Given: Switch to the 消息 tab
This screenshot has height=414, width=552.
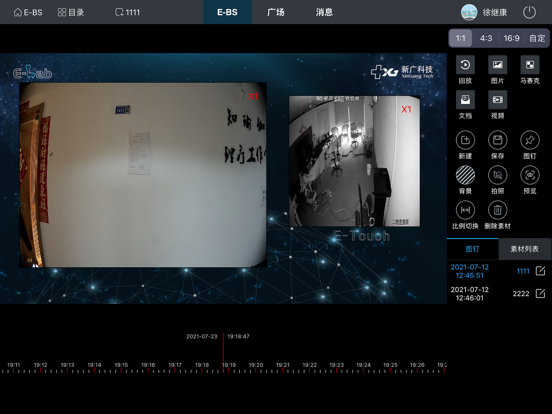Looking at the screenshot, I should [x=324, y=12].
